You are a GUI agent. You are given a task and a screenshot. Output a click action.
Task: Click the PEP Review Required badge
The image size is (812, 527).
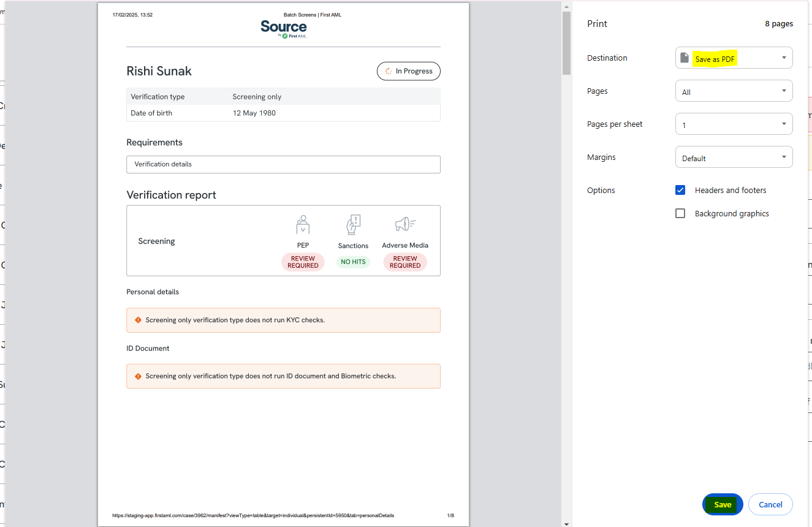point(303,262)
